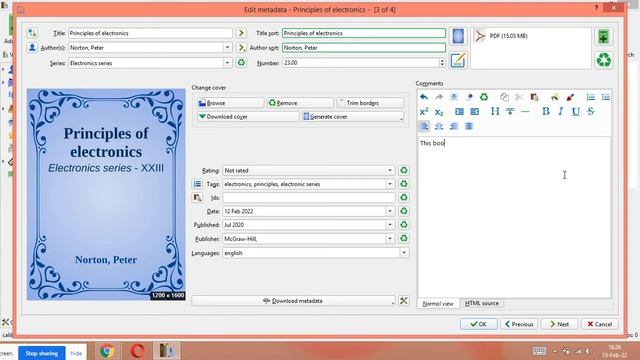The image size is (640, 360).
Task: Click the arrow to auto-fill author sort
Action: pyautogui.click(x=241, y=47)
